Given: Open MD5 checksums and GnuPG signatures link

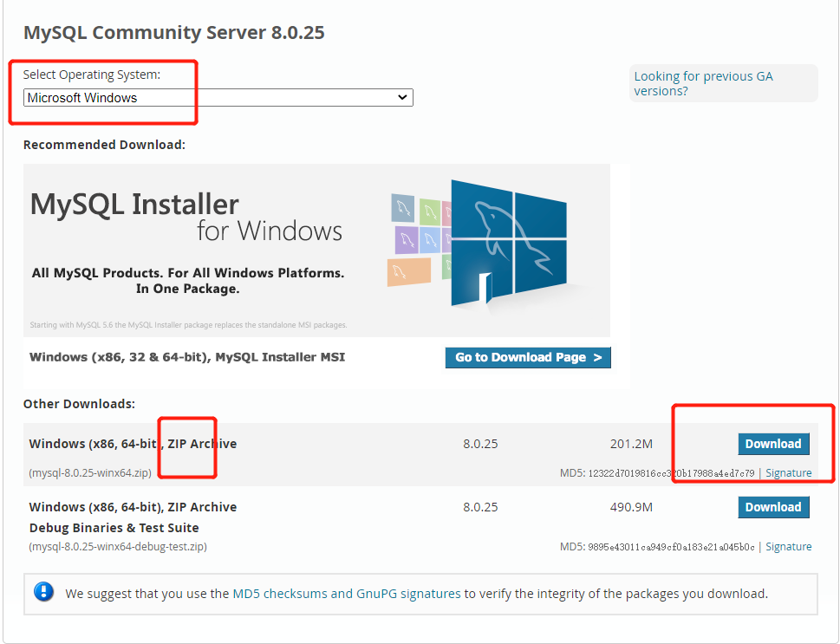Looking at the screenshot, I should (x=347, y=594).
